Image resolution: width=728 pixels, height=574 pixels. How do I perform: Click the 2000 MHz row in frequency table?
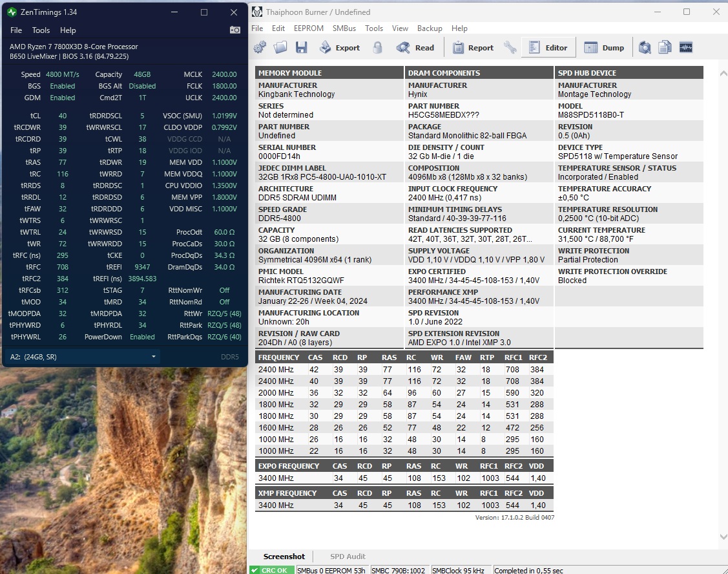[x=404, y=393]
